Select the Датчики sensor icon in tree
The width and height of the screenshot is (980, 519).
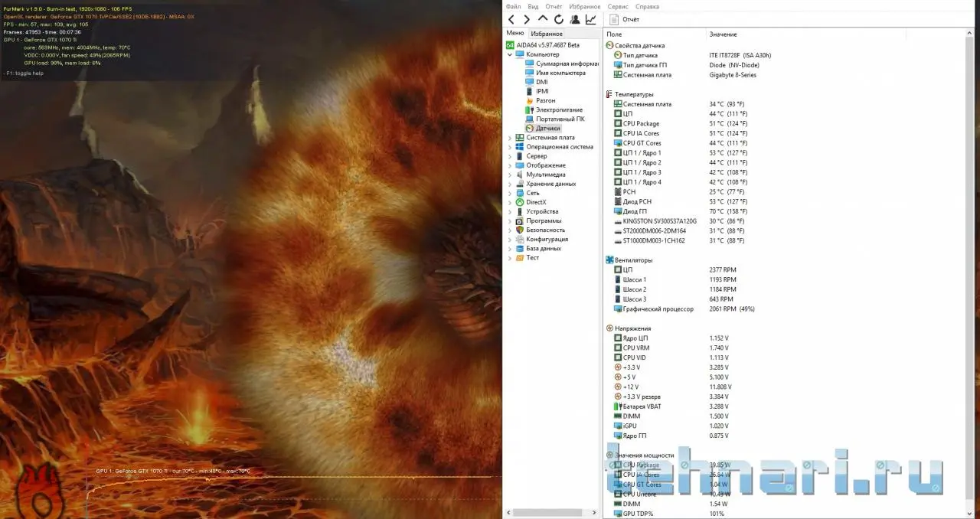coord(529,128)
